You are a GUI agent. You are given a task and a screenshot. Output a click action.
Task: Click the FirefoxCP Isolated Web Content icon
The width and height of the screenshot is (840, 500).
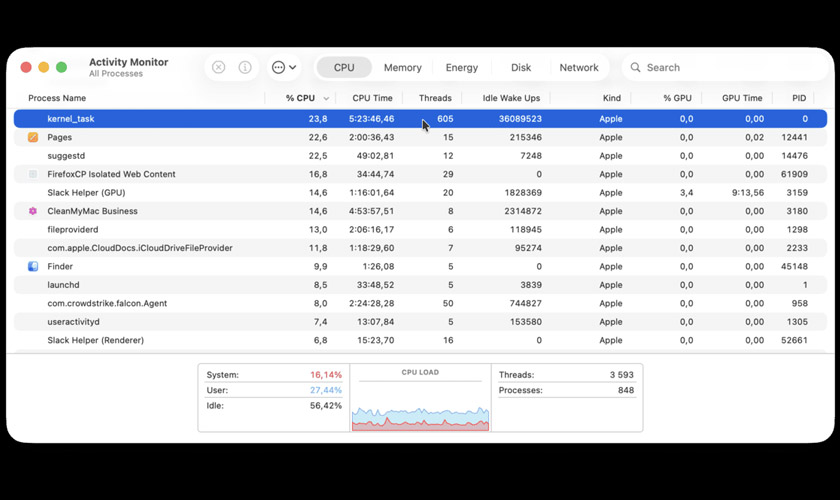click(33, 174)
